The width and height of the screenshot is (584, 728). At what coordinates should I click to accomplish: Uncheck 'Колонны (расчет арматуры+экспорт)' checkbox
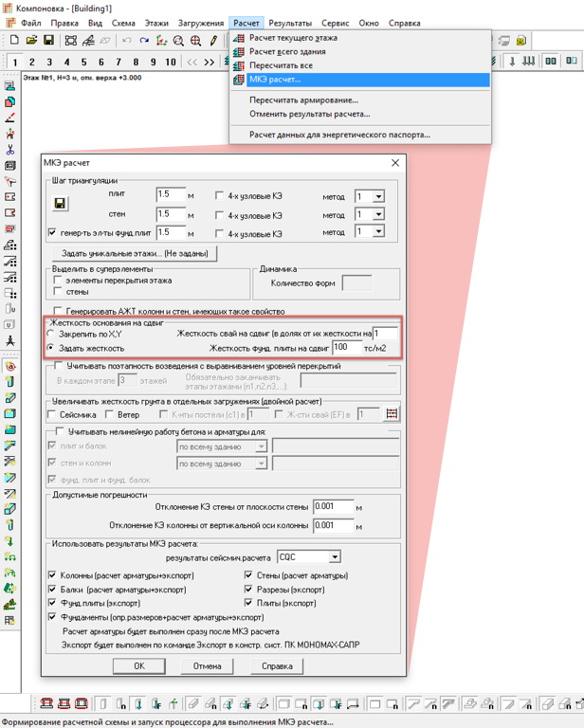pyautogui.click(x=53, y=574)
